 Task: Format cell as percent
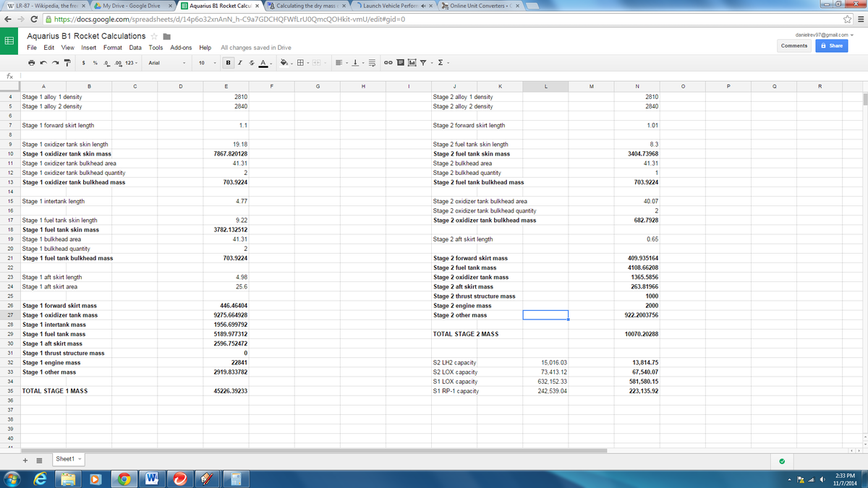pos(95,63)
